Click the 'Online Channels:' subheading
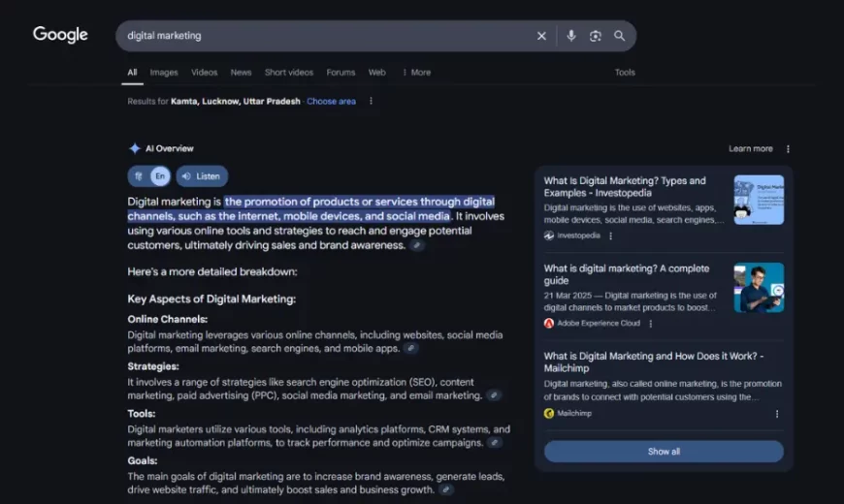 [168, 319]
